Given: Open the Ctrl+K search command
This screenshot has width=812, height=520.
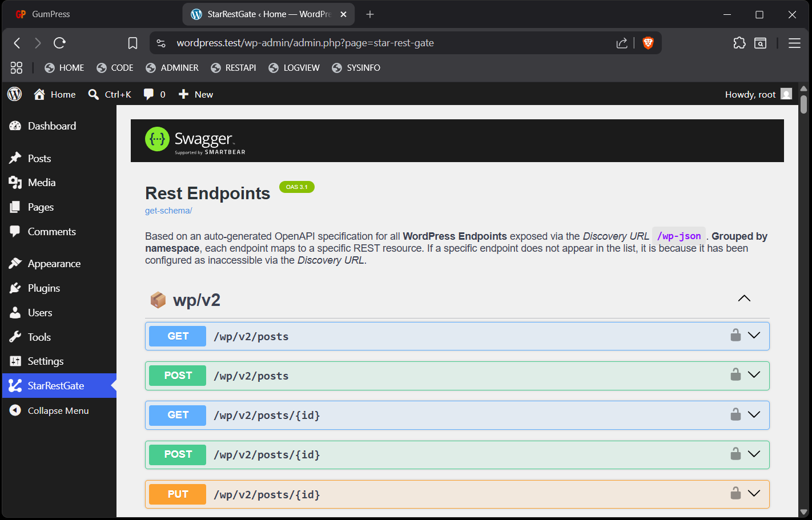Looking at the screenshot, I should (x=110, y=94).
